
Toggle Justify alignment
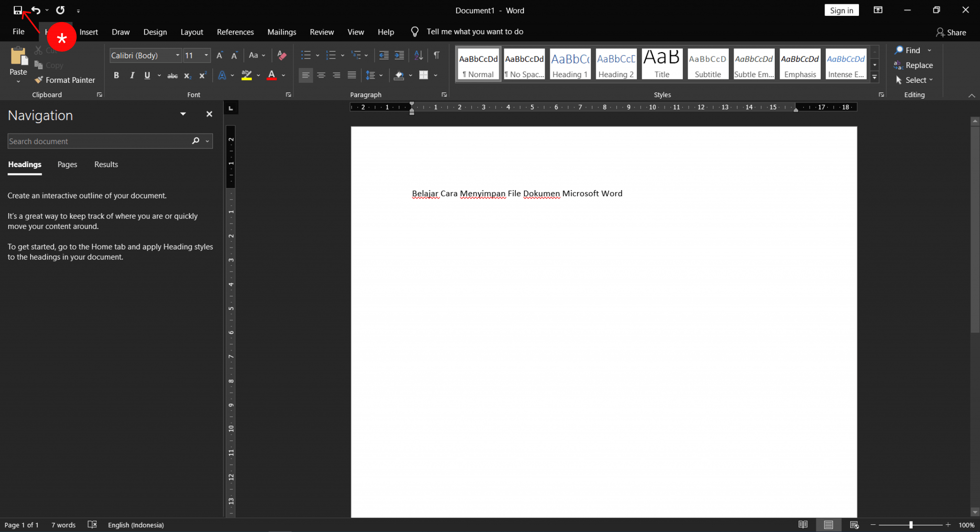click(352, 75)
